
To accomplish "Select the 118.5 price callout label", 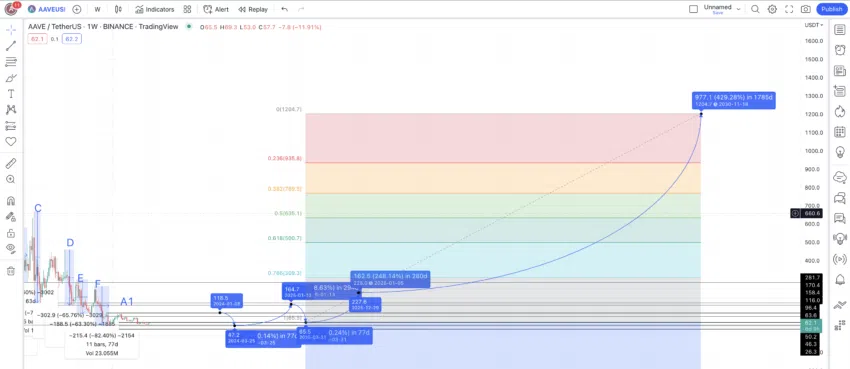I will [227, 301].
